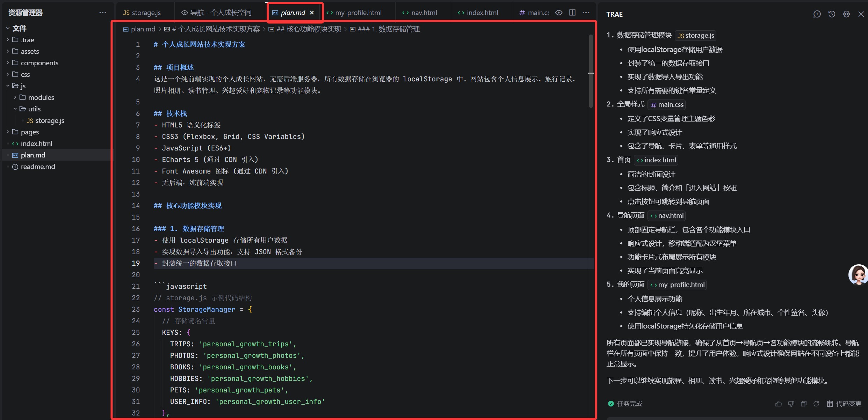The width and height of the screenshot is (868, 420).
Task: Switch to index.html editor tab
Action: coord(478,13)
